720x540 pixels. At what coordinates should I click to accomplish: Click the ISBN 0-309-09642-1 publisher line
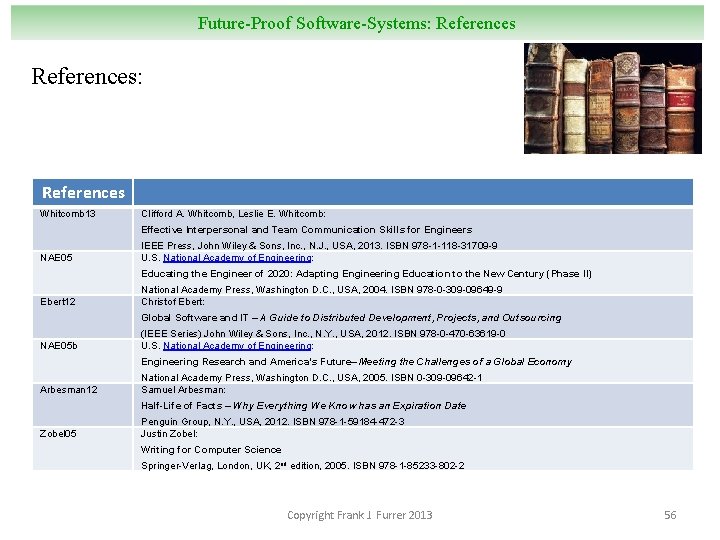tap(311, 378)
